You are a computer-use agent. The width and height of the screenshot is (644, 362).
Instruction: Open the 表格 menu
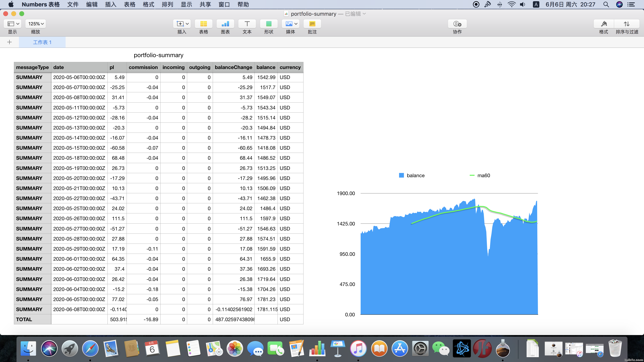coord(129,4)
